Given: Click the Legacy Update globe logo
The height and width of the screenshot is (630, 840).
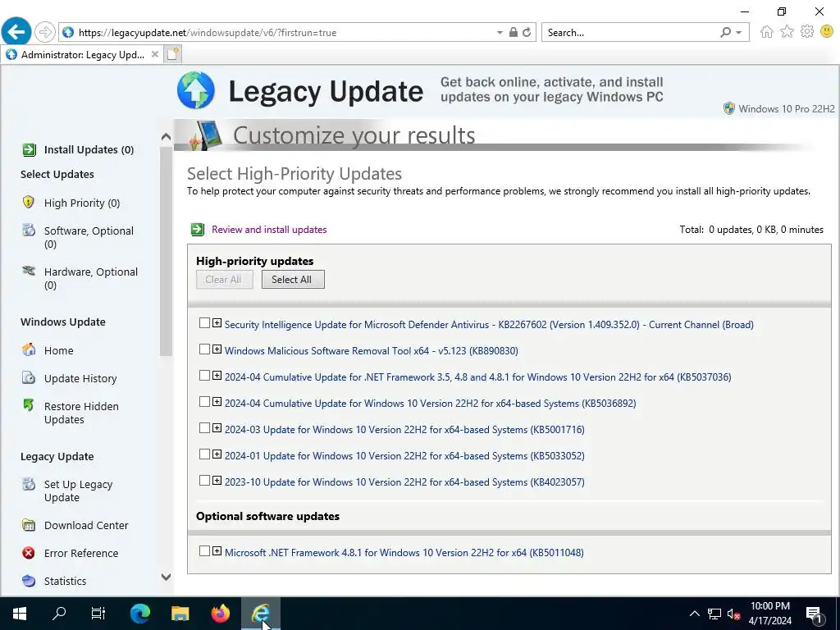Looking at the screenshot, I should [x=196, y=90].
